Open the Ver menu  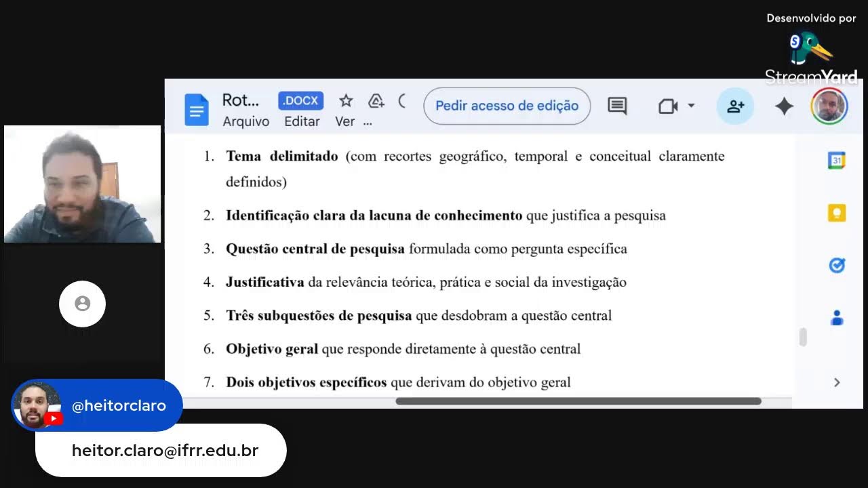(344, 121)
